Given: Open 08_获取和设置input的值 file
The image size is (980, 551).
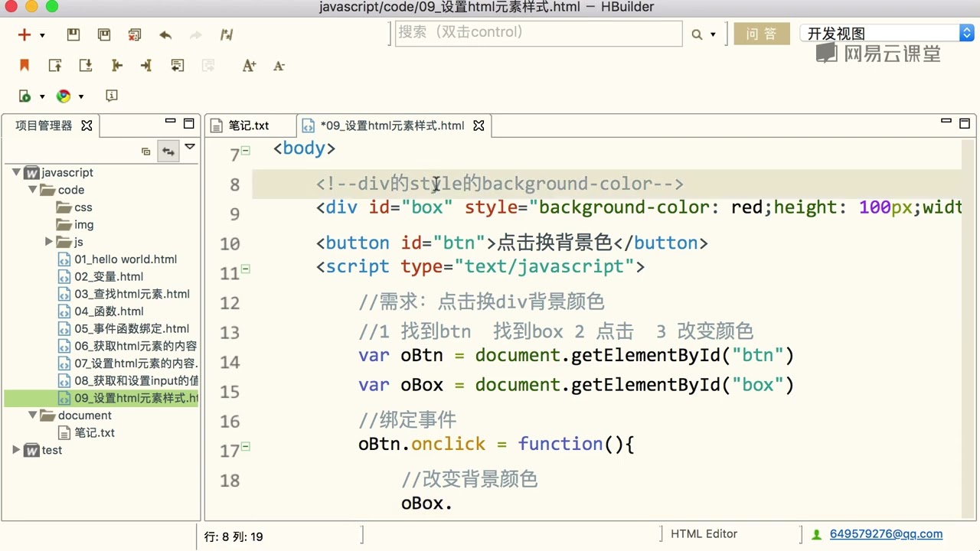Looking at the screenshot, I should click(129, 380).
